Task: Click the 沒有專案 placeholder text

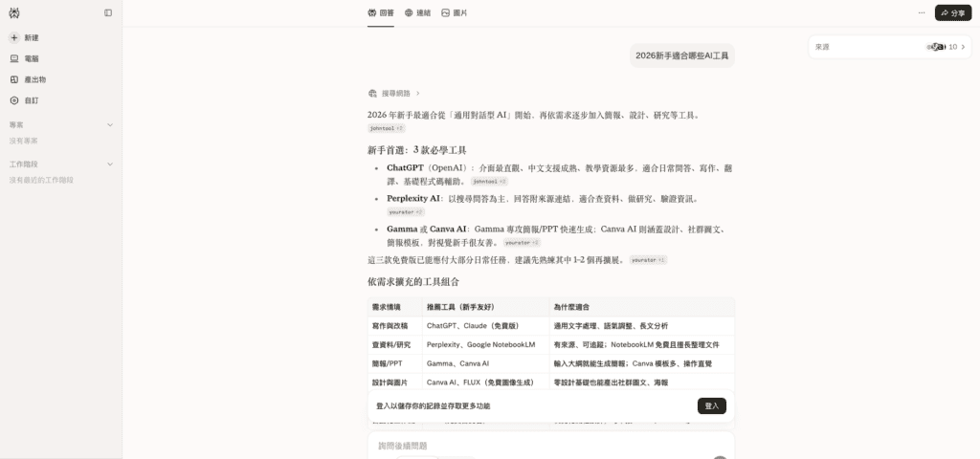Action: [x=23, y=142]
